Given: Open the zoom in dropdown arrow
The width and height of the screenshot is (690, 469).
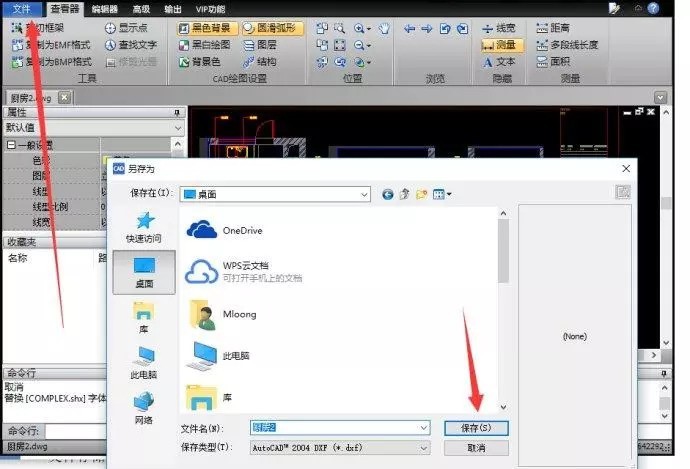Looking at the screenshot, I should click(369, 29).
